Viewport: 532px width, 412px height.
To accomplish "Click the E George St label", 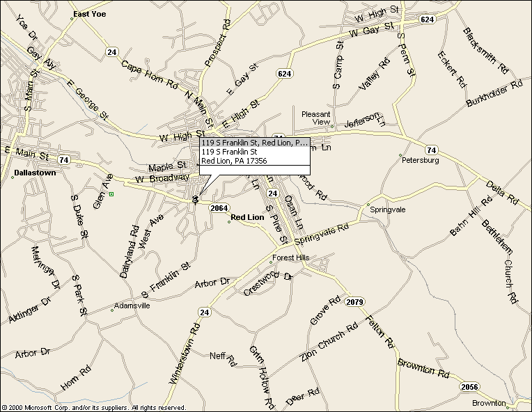I will (x=88, y=100).
